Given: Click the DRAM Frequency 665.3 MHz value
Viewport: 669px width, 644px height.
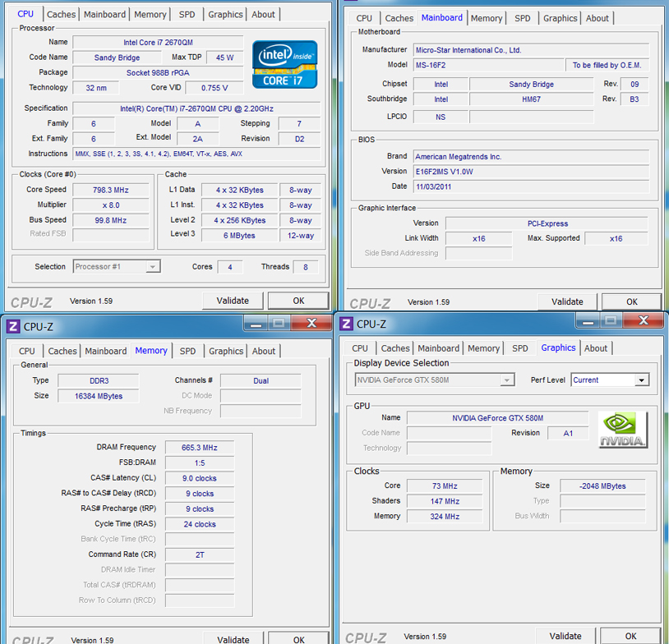Looking at the screenshot, I should (199, 448).
